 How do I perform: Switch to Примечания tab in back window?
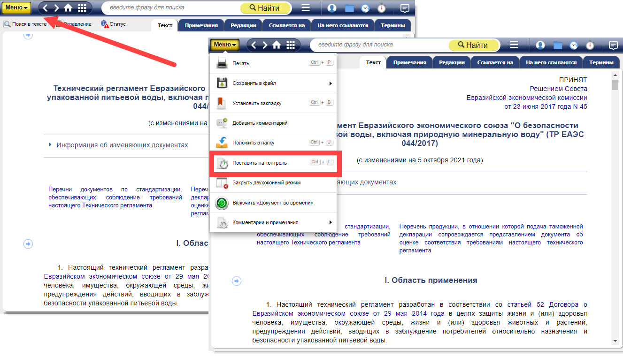pyautogui.click(x=201, y=25)
